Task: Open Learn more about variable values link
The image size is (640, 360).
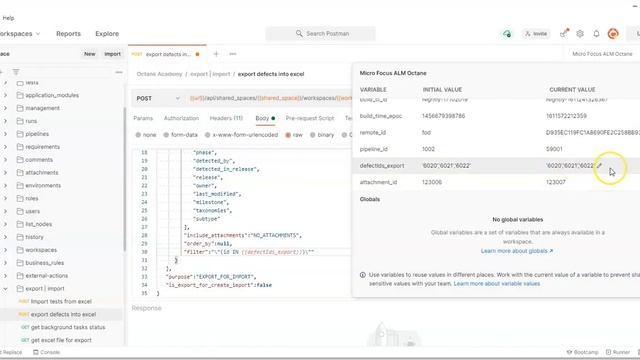Action: coord(497,283)
